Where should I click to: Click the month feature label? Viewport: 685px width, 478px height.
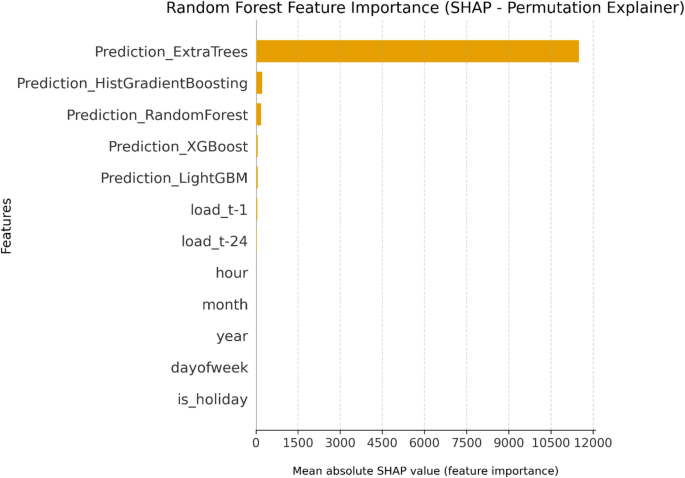(x=227, y=305)
